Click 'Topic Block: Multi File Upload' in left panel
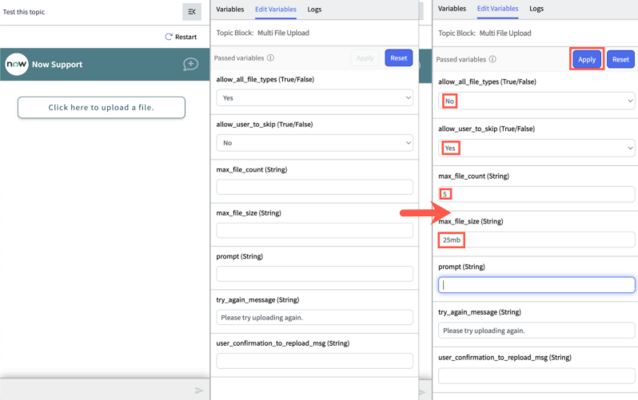The image size is (638, 400). (262, 33)
